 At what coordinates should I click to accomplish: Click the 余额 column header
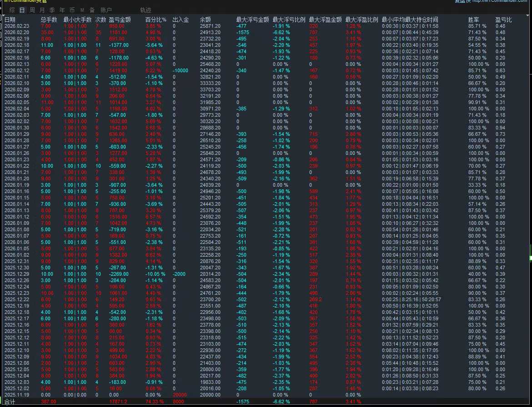[205, 20]
